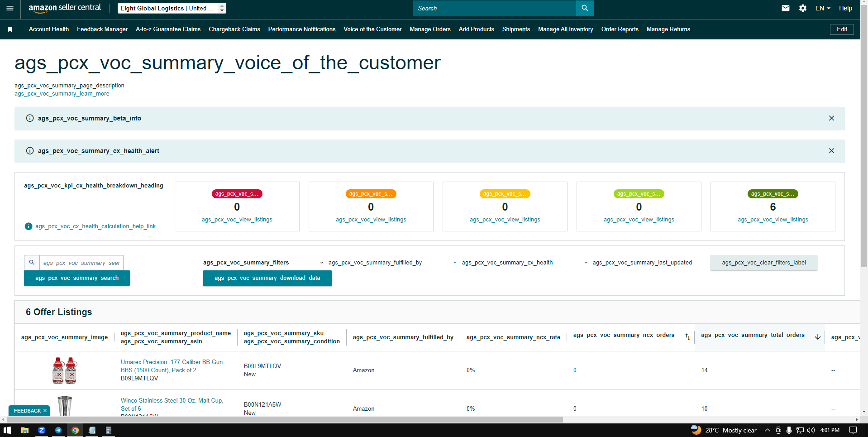The height and width of the screenshot is (437, 868).
Task: Click the Edit button in nav bar
Action: coord(842,29)
